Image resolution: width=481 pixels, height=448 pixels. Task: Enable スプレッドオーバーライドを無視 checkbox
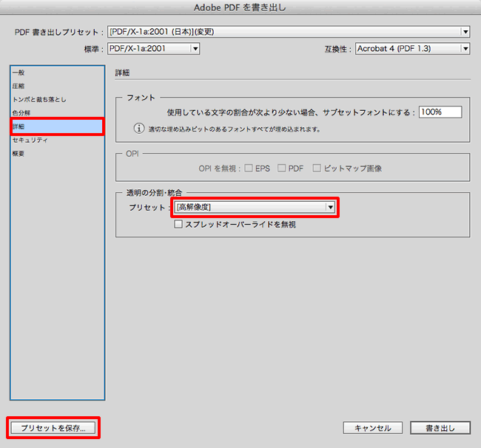click(x=178, y=224)
